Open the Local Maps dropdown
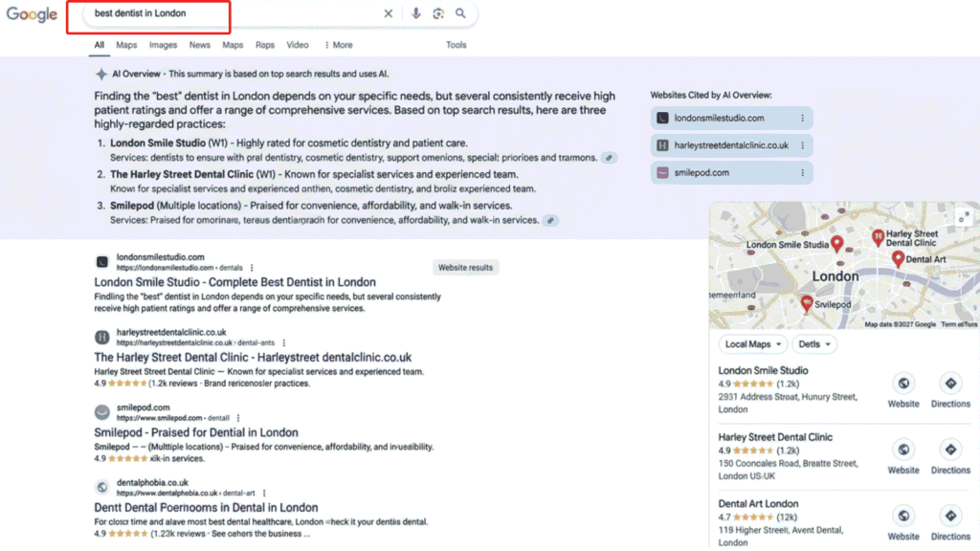Image resolution: width=980 pixels, height=551 pixels. 753,344
